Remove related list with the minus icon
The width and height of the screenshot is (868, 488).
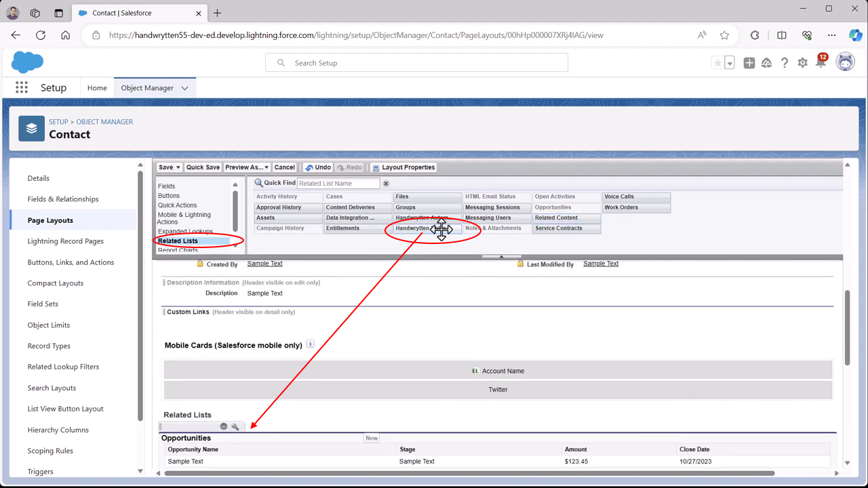(x=223, y=427)
